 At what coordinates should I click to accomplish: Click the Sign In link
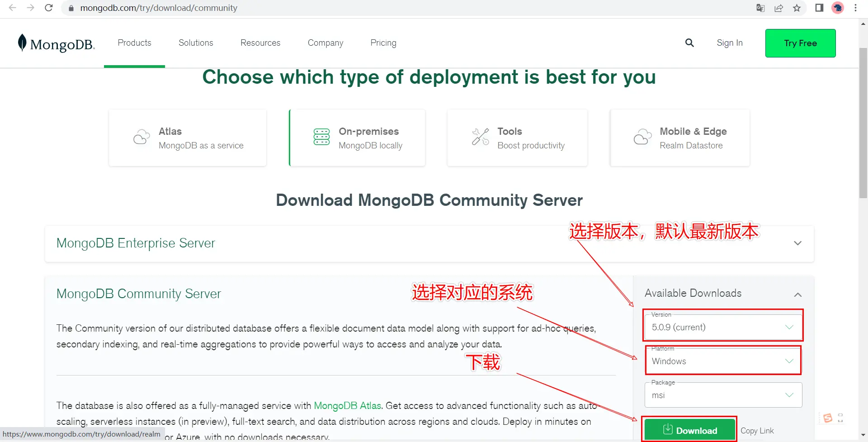[x=730, y=43]
